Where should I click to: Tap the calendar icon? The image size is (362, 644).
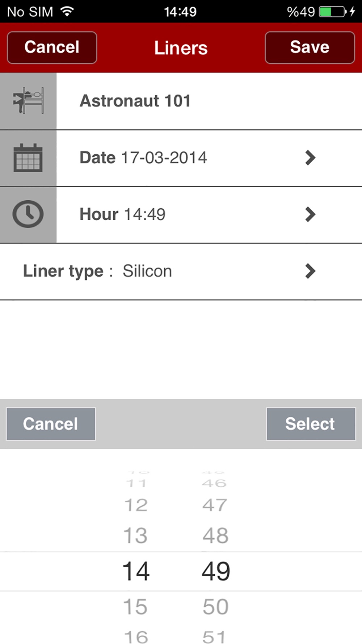pos(28,158)
